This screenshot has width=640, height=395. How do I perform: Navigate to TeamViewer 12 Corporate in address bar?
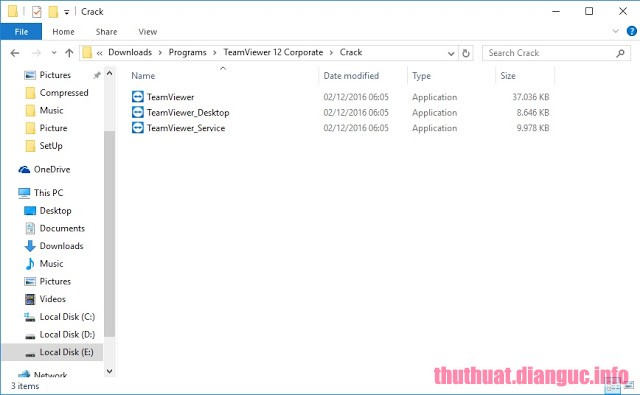click(x=273, y=52)
